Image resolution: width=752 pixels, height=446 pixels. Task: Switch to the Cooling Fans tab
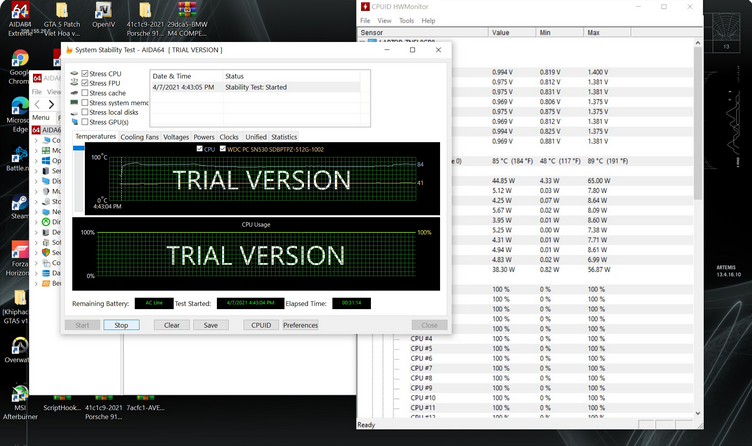(139, 137)
